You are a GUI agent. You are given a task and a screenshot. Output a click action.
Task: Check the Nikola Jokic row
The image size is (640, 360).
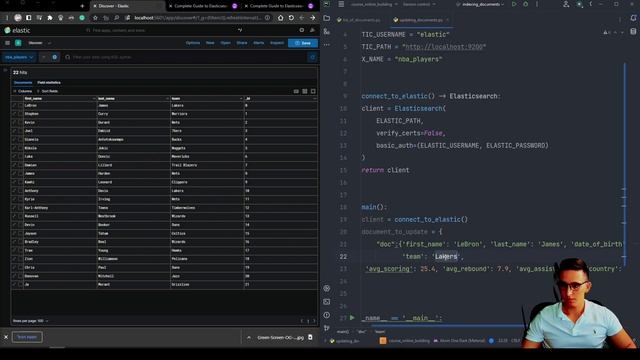20,148
